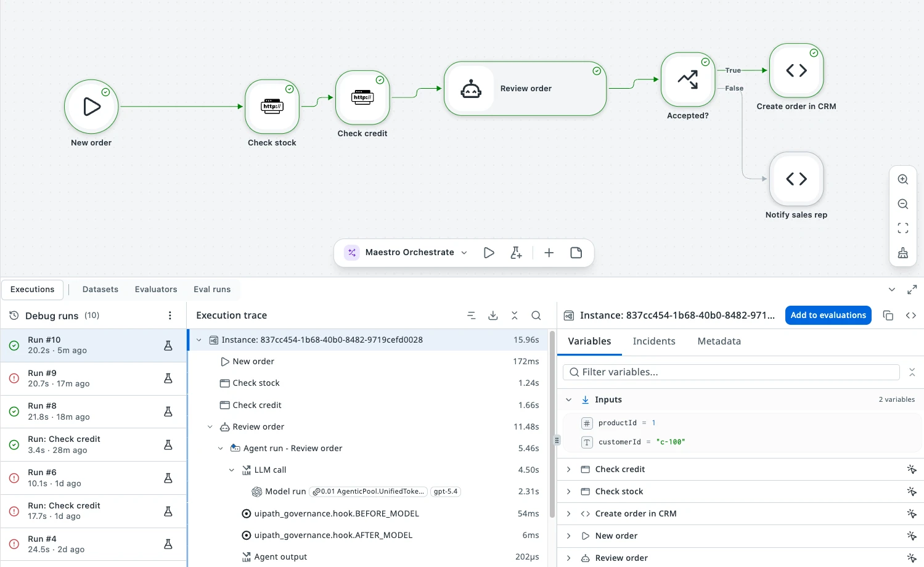
Task: Select Run #9 in debug runs
Action: [x=94, y=378]
